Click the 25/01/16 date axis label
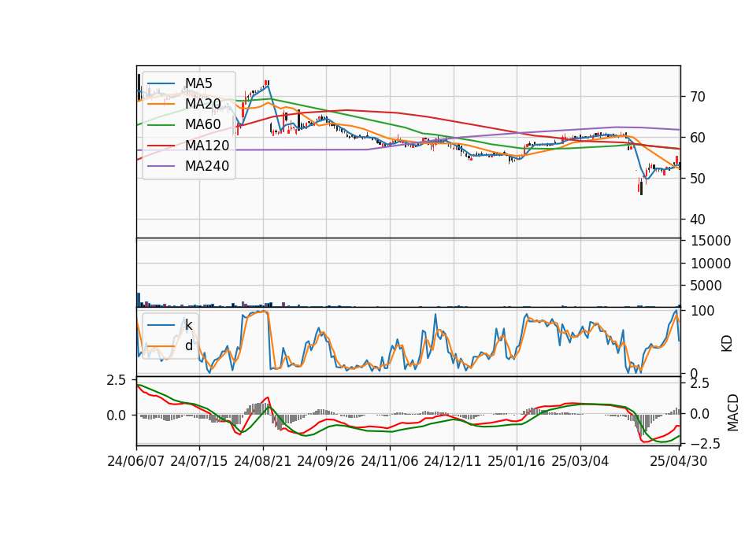This screenshot has height=543, width=756. pos(517,461)
